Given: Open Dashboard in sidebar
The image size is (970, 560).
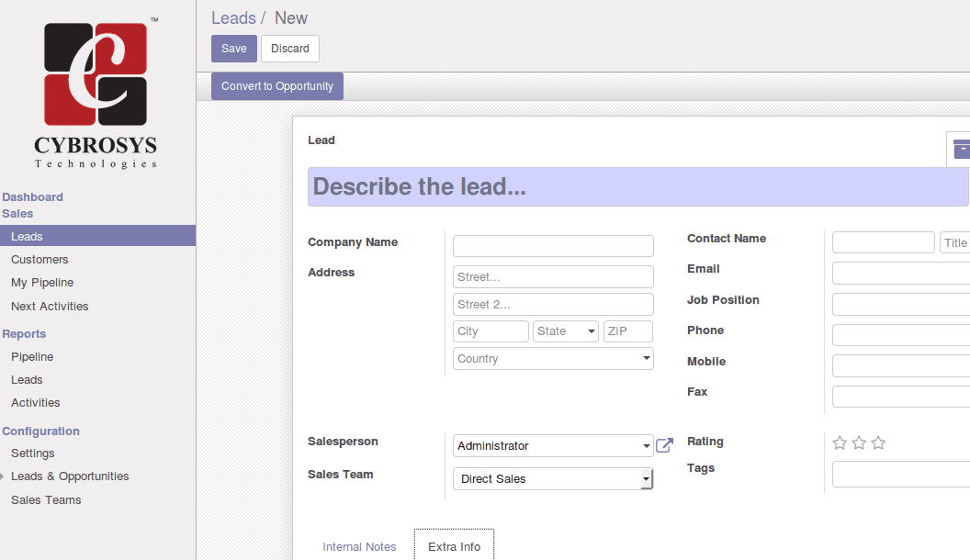Looking at the screenshot, I should [32, 197].
